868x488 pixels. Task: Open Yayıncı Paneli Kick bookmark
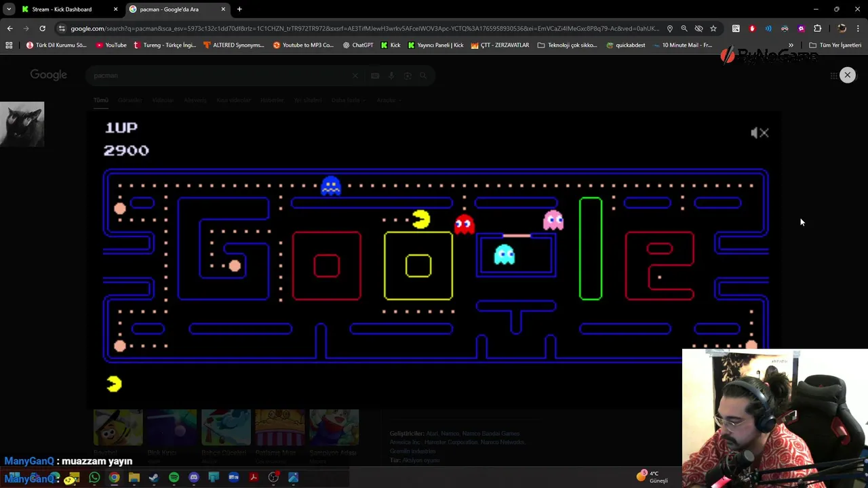click(435, 45)
